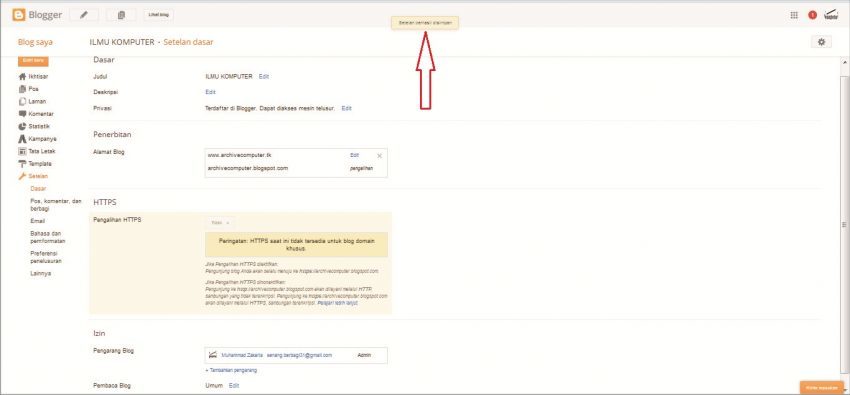Click the author avatar in Pengarang Blog
Screen dimensions: 850x395
tap(213, 355)
